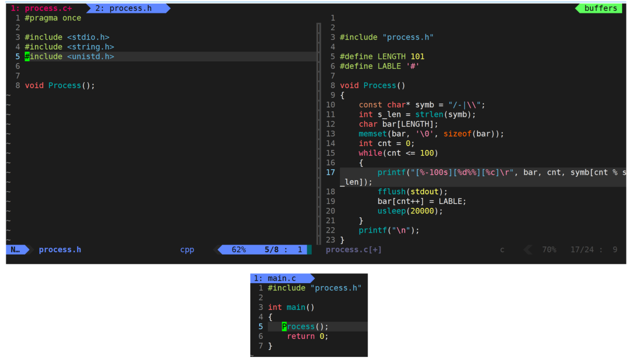The width and height of the screenshot is (640, 364).
Task: Click the 62% position indicator
Action: [239, 250]
